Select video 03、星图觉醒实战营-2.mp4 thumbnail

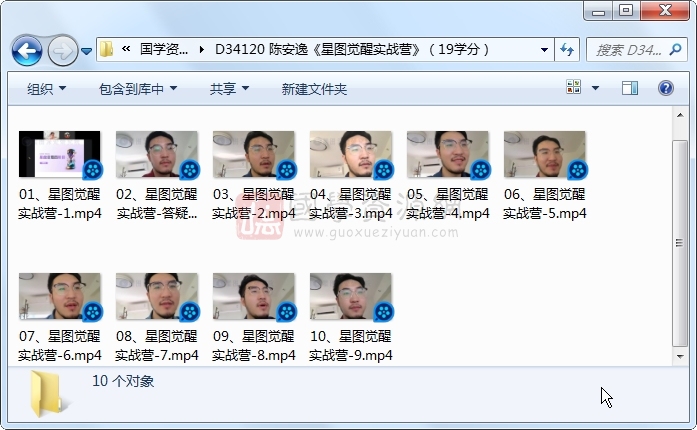pos(254,154)
